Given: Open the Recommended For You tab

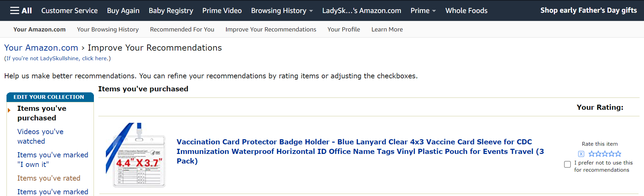Looking at the screenshot, I should [182, 29].
